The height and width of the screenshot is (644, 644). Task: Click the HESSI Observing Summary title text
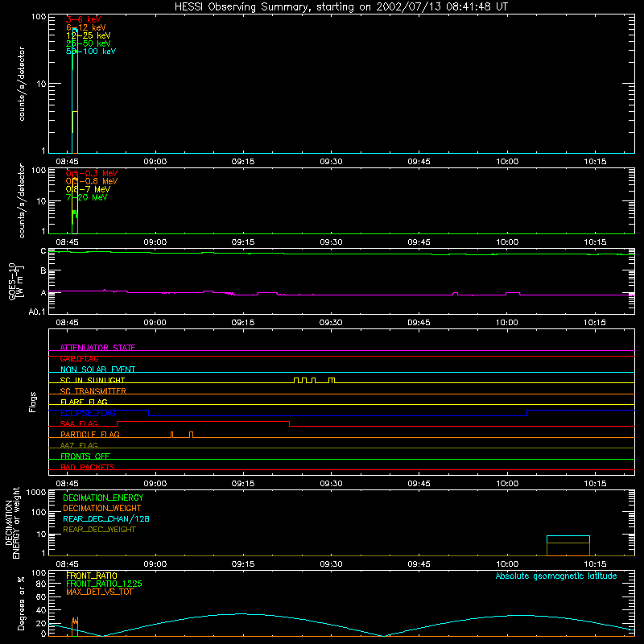[x=341, y=6]
